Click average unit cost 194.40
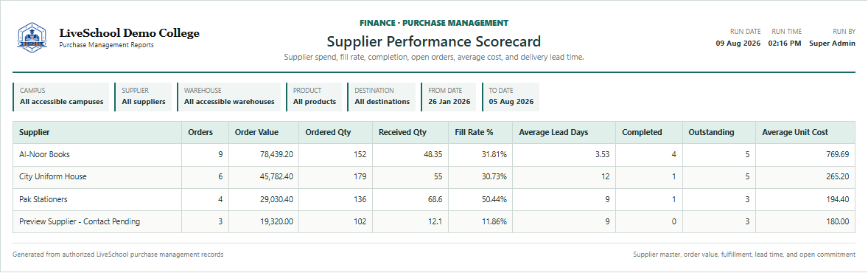Viewport: 868px width, 273px height. pyautogui.click(x=838, y=199)
